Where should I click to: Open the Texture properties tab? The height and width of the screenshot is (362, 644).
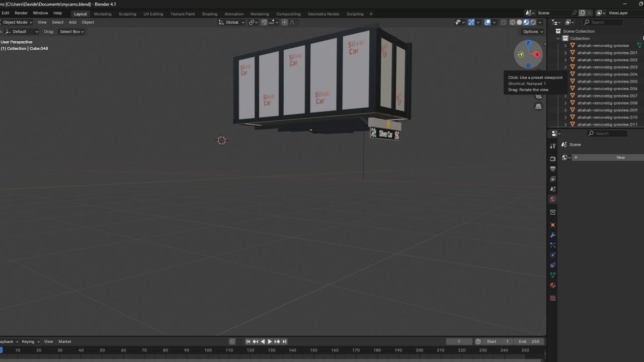(552, 298)
